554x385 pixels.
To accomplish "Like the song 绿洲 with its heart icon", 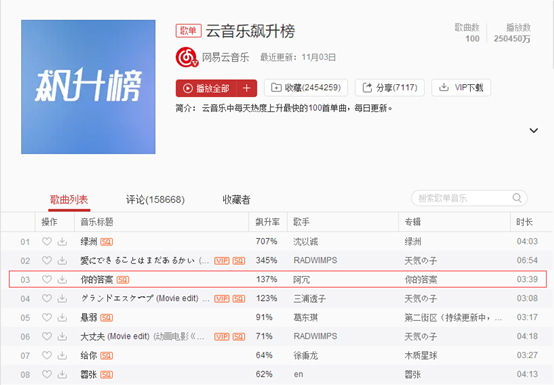I will click(x=47, y=242).
